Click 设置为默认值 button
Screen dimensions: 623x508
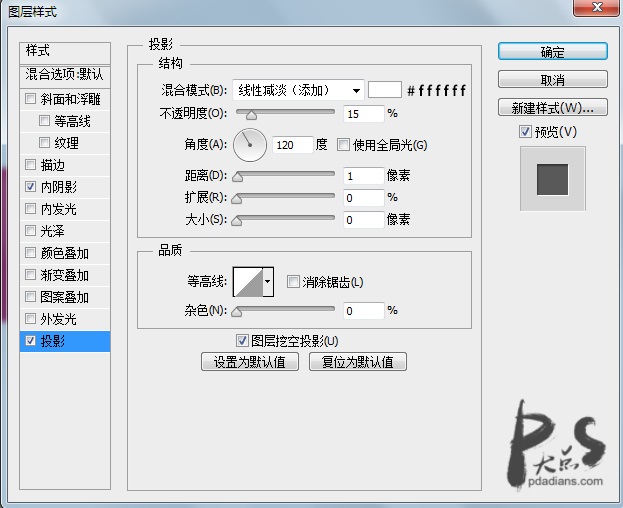[250, 362]
